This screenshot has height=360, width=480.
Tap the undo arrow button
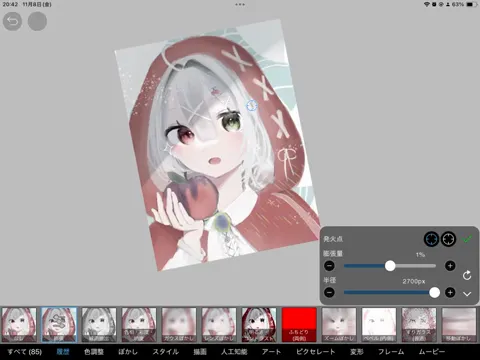12,21
